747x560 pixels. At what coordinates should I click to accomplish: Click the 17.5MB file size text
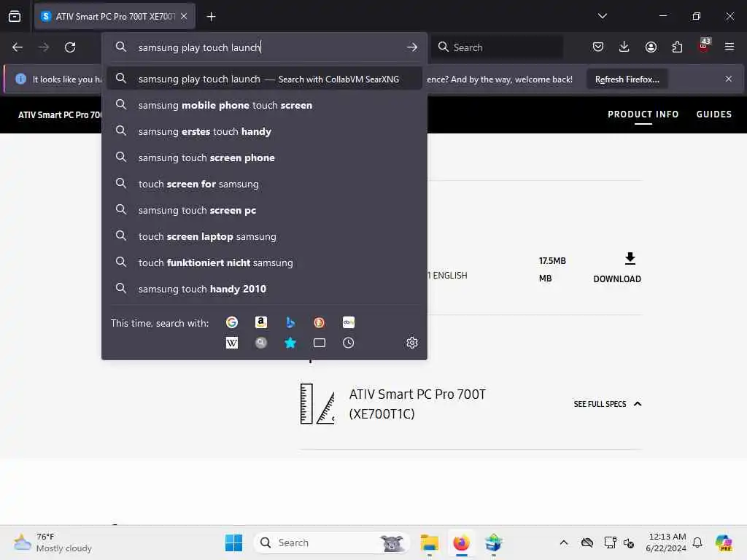coord(552,261)
